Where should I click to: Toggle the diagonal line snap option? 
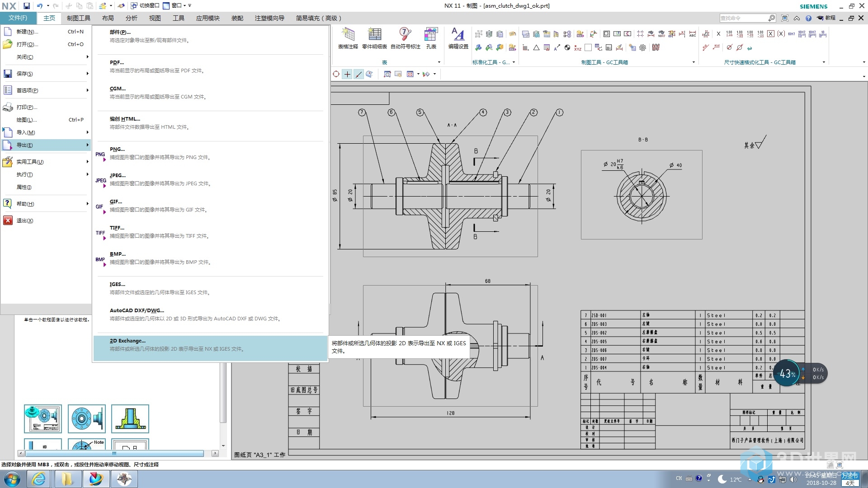pos(359,74)
